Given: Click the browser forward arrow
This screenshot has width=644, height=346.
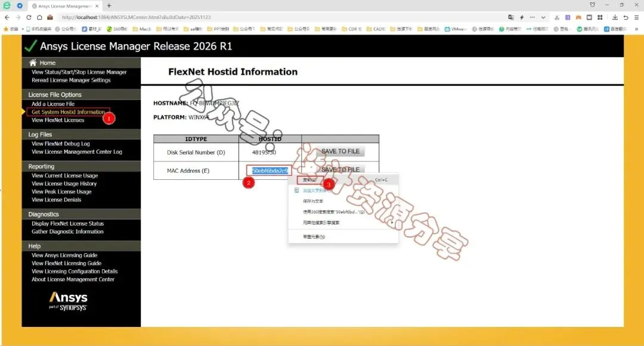Looking at the screenshot, I should [18, 17].
